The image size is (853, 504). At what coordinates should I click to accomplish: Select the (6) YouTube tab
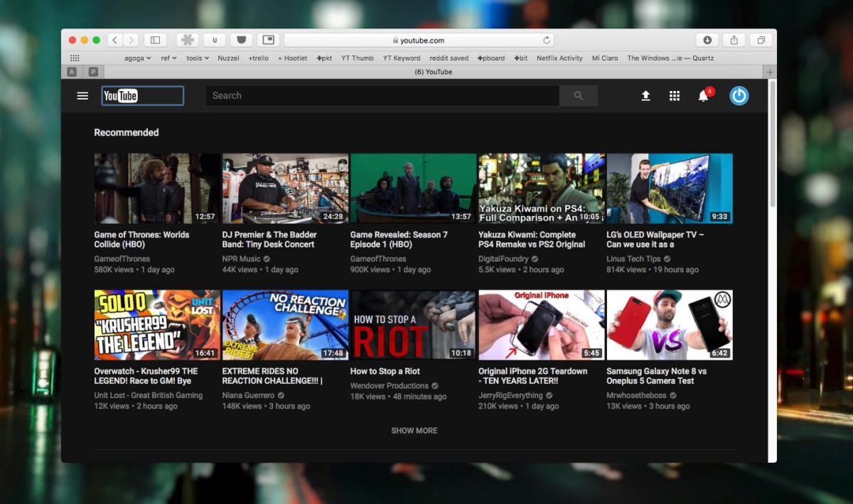(433, 72)
